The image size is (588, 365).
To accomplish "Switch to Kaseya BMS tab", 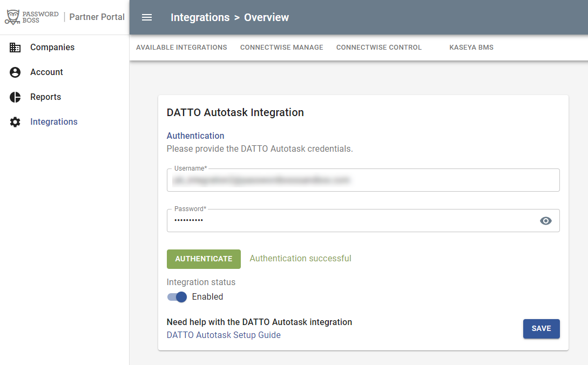I will point(471,48).
